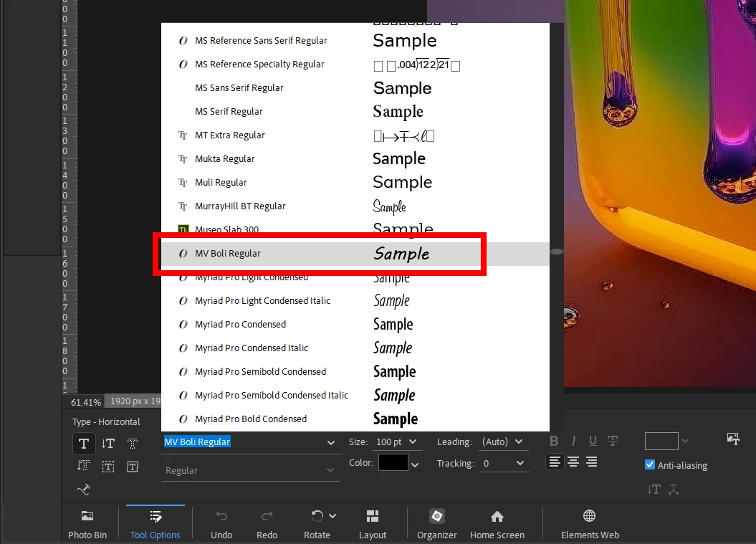Toggle strikethrough formatting
Screen dimensions: 756x544
pos(612,441)
